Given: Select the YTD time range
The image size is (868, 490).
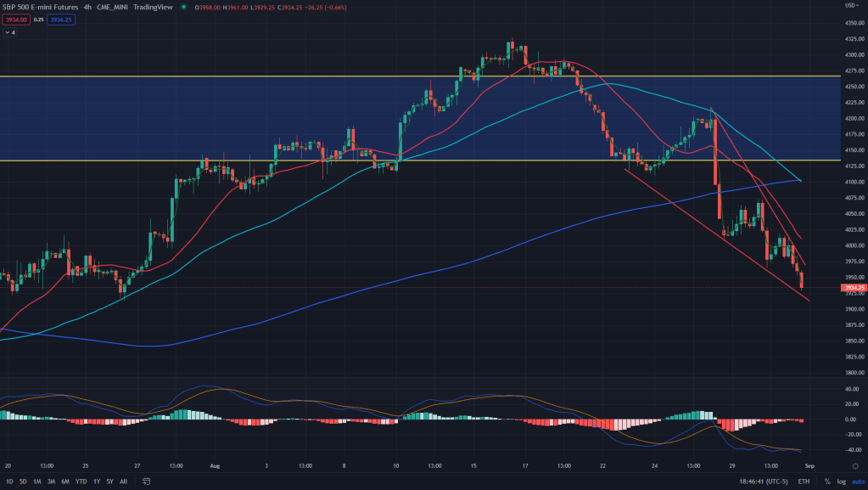Looking at the screenshot, I should pyautogui.click(x=81, y=482).
